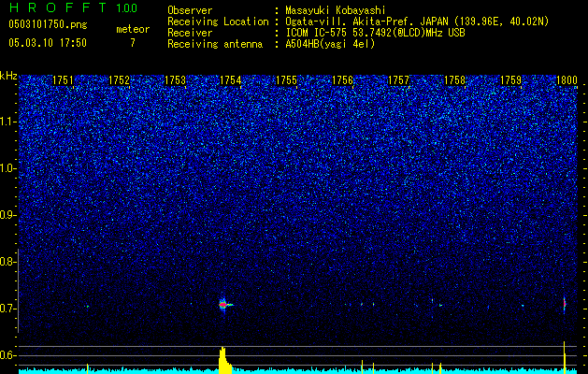
Task: Click the ICOM IC-575 receiver line
Action: 375,33
